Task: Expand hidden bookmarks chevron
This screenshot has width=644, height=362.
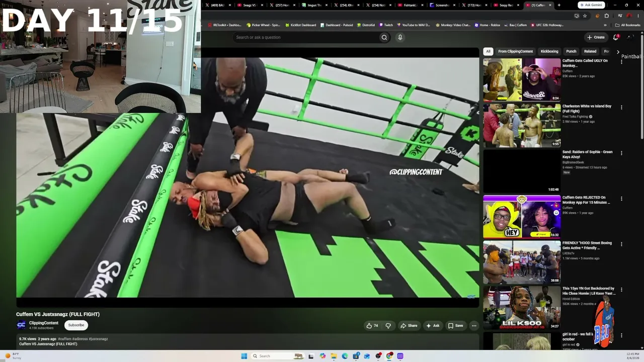Action: point(605,25)
